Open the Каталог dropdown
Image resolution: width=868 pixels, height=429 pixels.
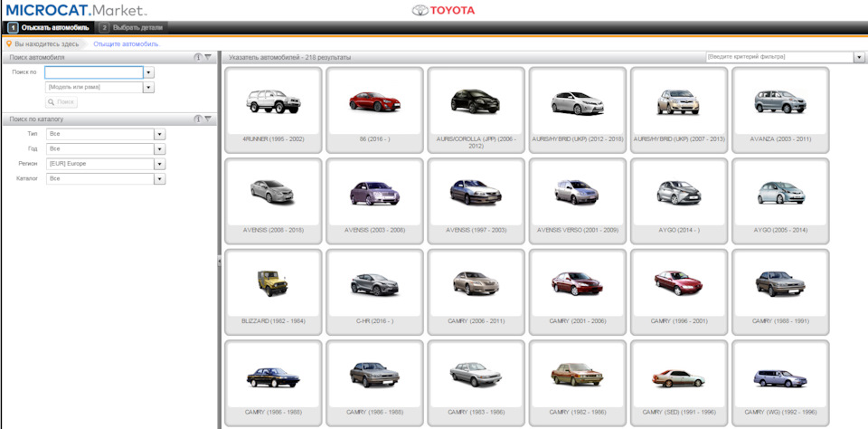[x=160, y=179]
